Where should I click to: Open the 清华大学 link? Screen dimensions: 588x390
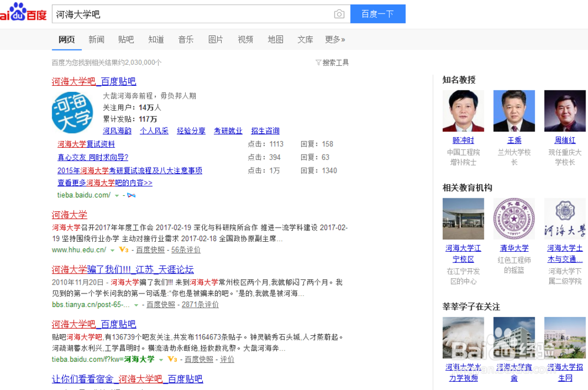click(514, 248)
